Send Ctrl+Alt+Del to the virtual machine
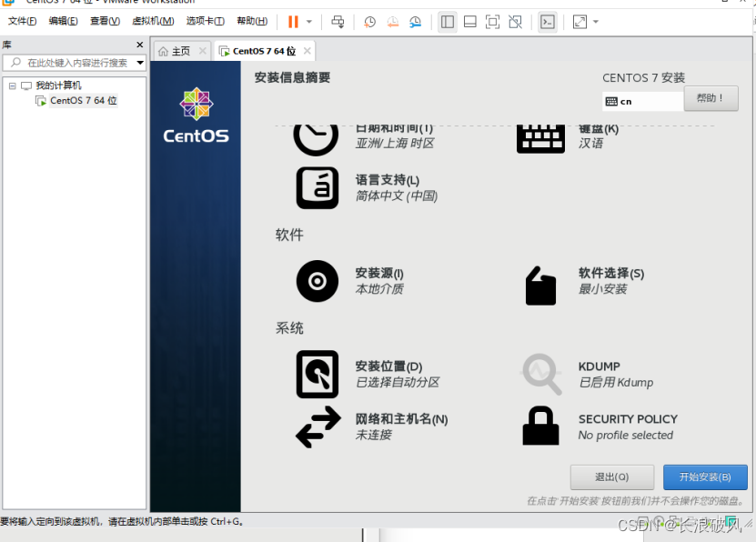756x542 pixels. tap(338, 22)
